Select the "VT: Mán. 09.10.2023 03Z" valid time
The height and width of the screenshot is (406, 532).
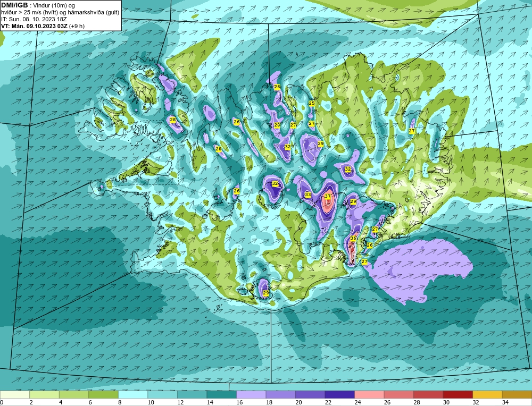tap(34, 26)
